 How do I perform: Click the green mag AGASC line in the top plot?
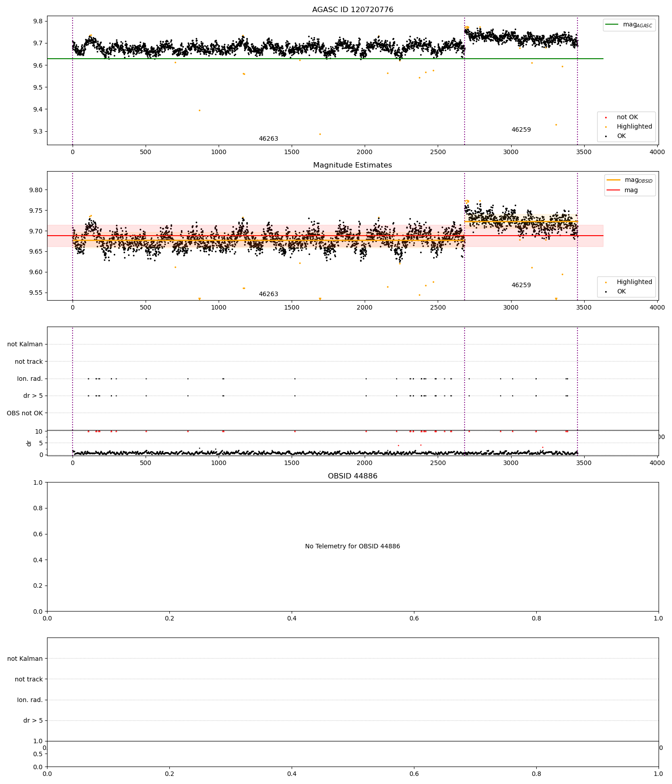[325, 59]
